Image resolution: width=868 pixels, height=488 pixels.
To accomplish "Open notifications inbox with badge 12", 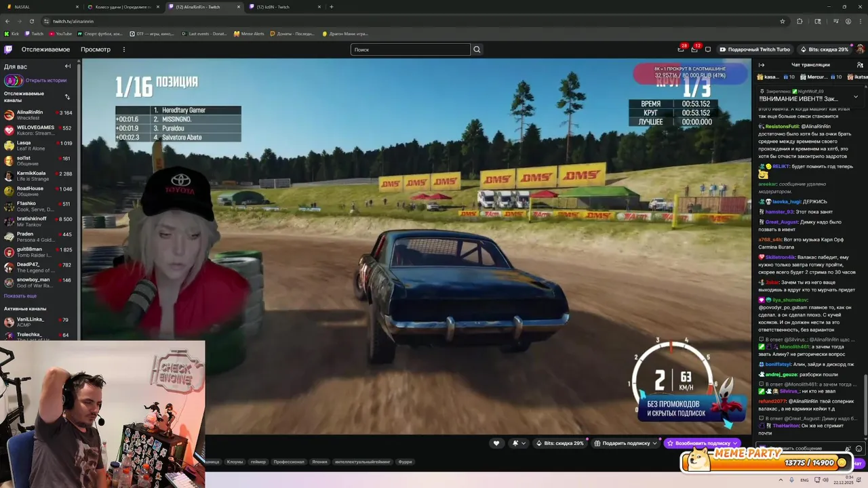I will (x=694, y=49).
